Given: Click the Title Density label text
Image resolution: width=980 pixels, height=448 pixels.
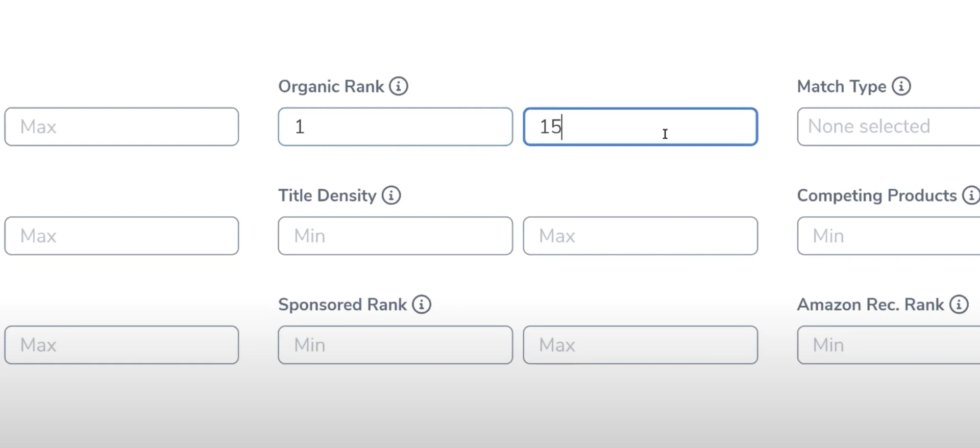Looking at the screenshot, I should click(327, 195).
